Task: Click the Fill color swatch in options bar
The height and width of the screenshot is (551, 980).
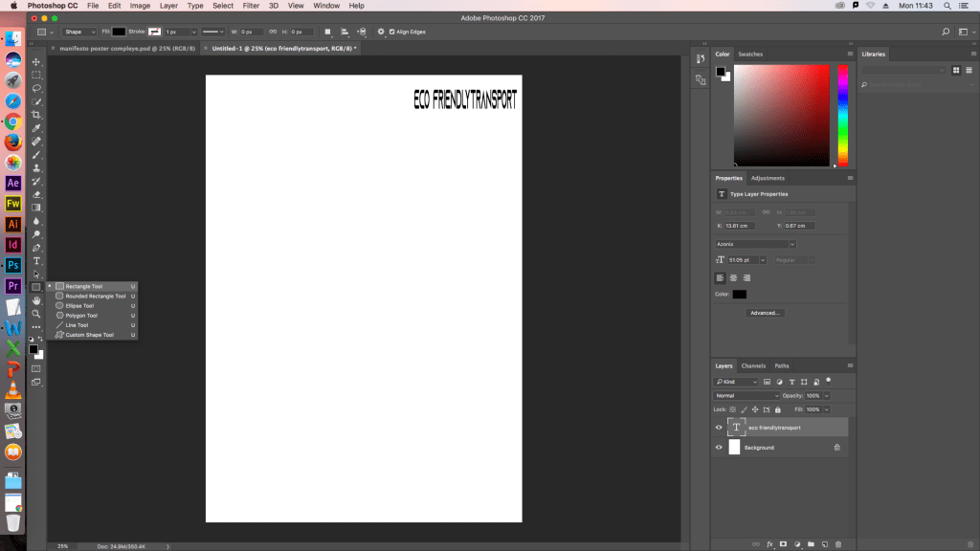Action: pyautogui.click(x=119, y=32)
